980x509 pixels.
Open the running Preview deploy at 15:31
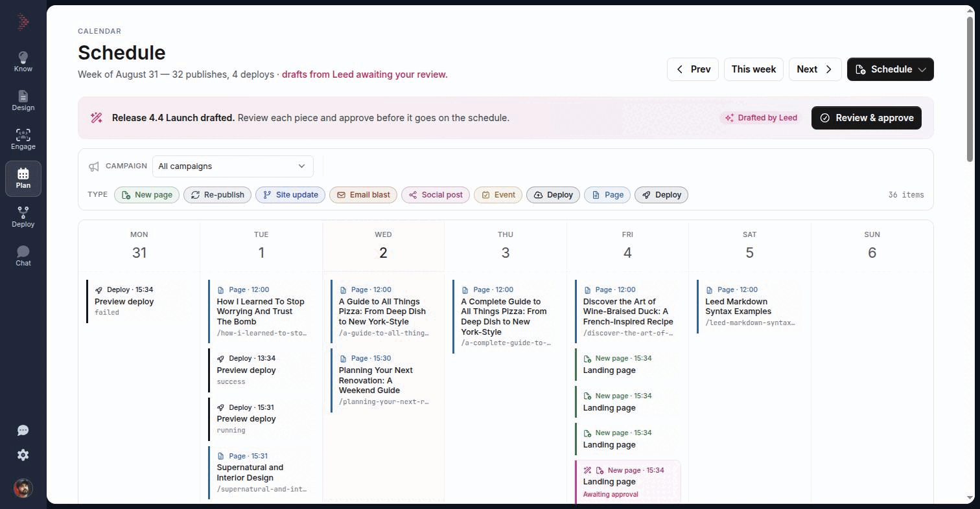(x=261, y=419)
